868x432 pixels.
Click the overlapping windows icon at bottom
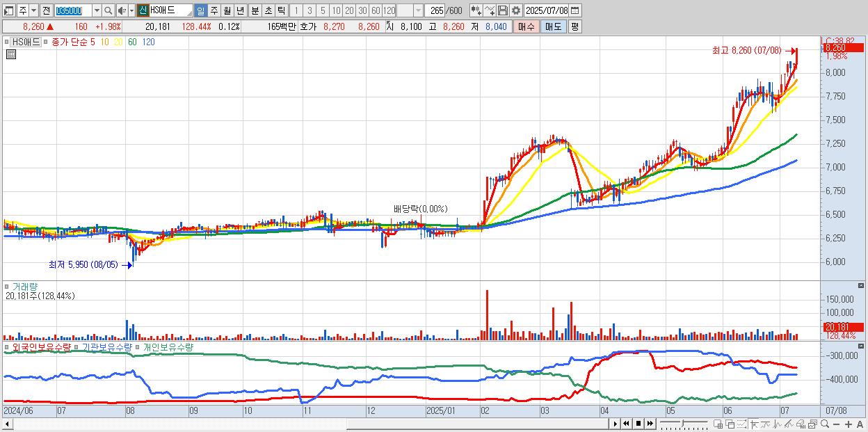click(730, 424)
